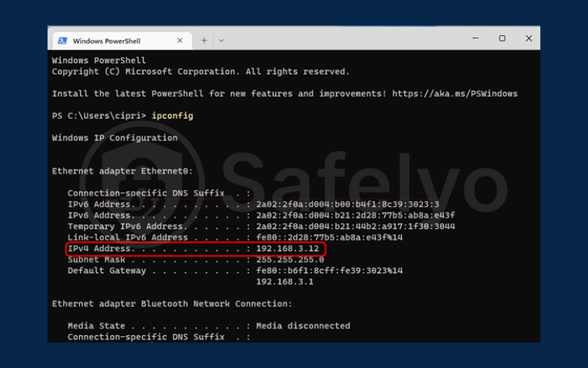Viewport: 588px width, 368px height.
Task: Click the Media State label
Action: point(96,326)
